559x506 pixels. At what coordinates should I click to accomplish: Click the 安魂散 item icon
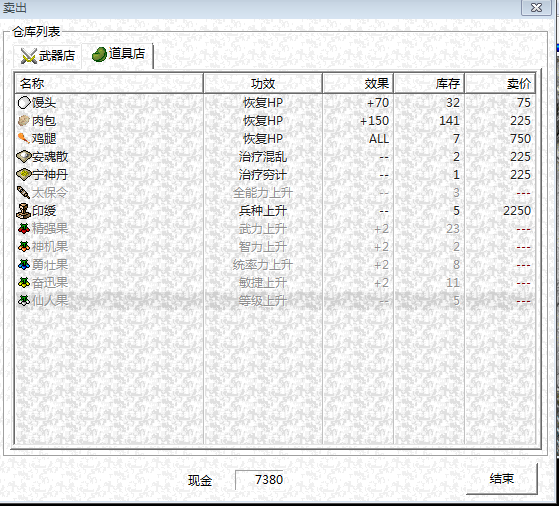click(x=24, y=157)
